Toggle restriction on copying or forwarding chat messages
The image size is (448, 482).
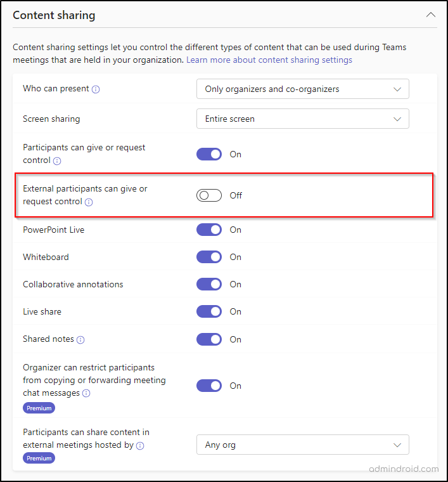209,386
